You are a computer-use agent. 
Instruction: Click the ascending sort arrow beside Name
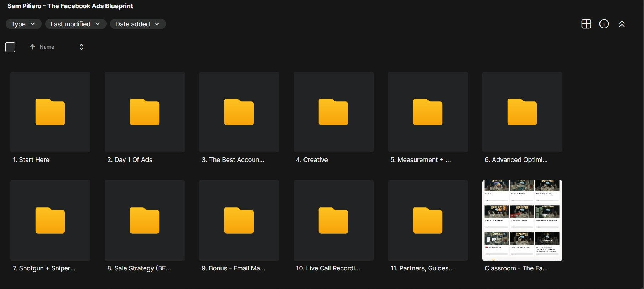click(32, 47)
